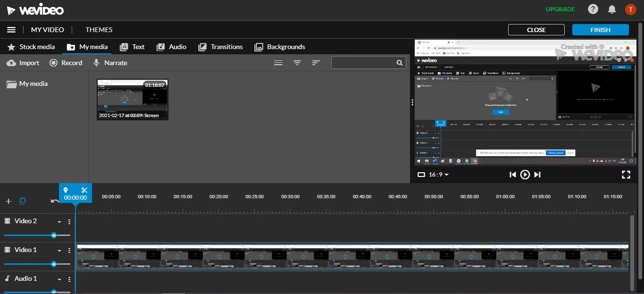Screen dimensions: 644x294
Task: Click the FINISH button
Action: tap(601, 30)
